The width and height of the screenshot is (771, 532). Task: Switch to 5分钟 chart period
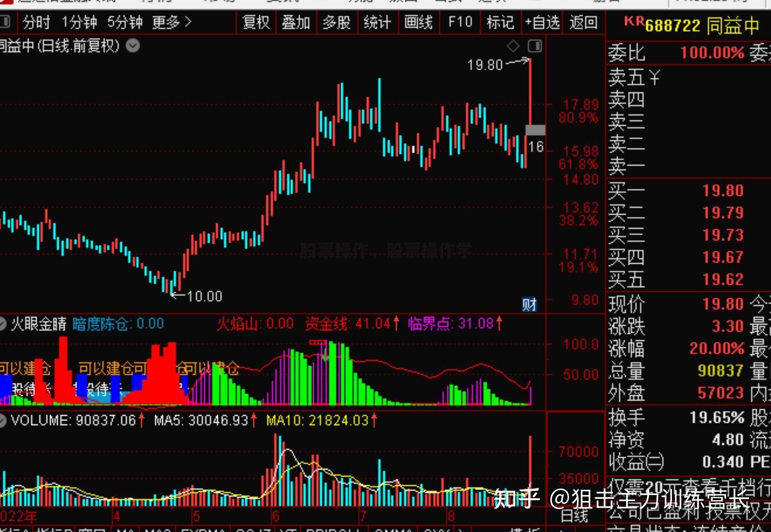(x=124, y=22)
